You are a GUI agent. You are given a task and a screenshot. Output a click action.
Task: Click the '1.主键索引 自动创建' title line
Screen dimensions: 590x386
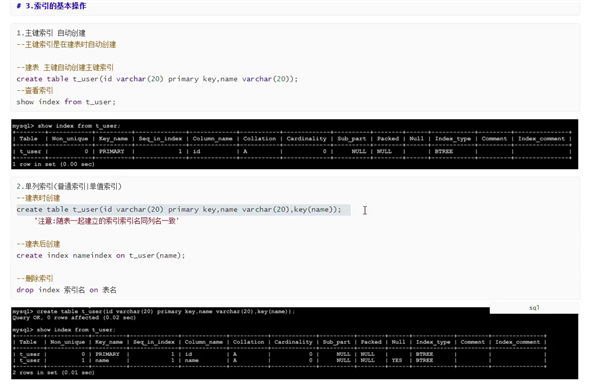(x=51, y=33)
